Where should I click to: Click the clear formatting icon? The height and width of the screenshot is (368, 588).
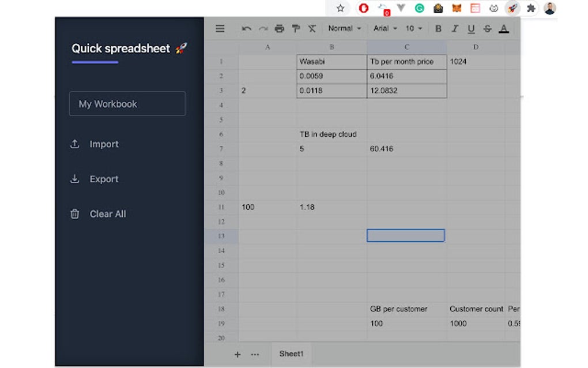312,28
